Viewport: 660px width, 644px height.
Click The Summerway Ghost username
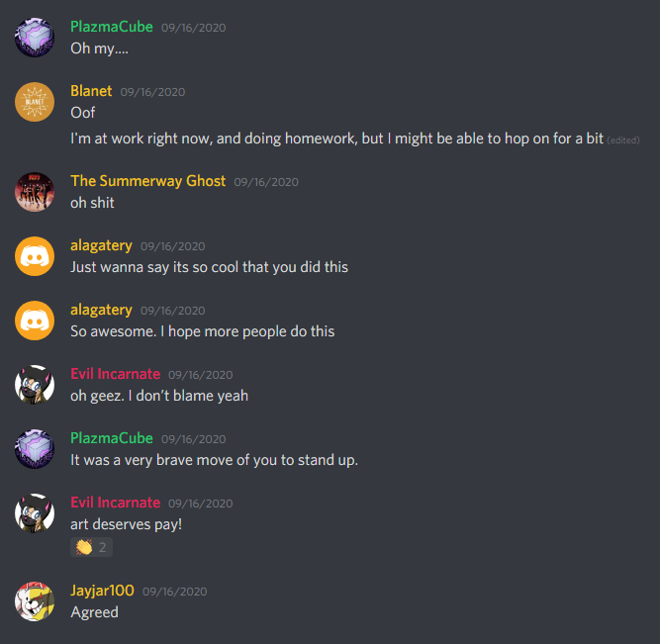coord(147,181)
